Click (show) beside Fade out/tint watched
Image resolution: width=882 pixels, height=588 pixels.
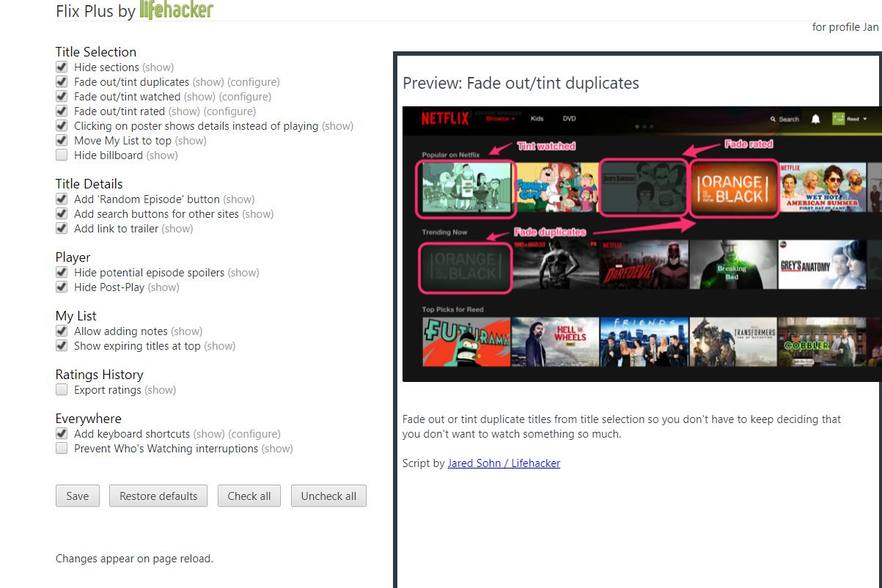point(199,97)
